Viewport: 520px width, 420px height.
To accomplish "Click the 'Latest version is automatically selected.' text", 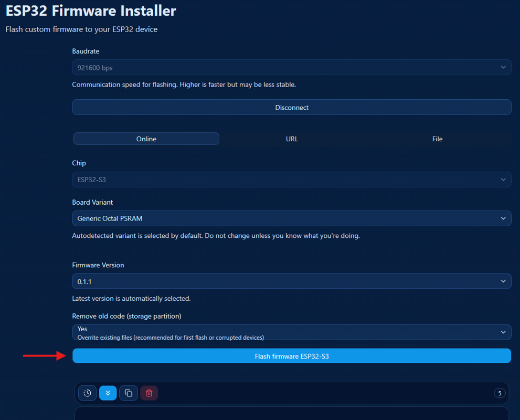I will click(x=131, y=299).
